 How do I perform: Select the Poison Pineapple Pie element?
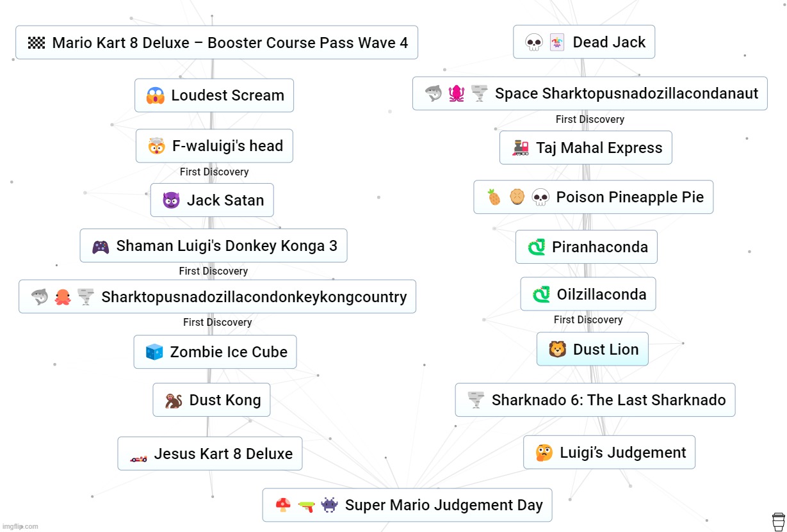tap(593, 197)
